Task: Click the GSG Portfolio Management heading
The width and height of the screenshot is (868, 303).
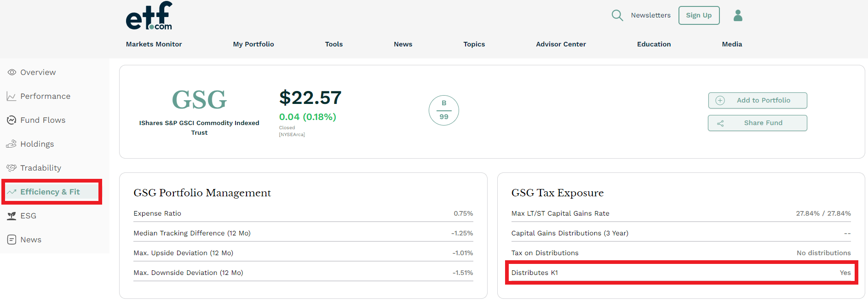Action: 202,193
